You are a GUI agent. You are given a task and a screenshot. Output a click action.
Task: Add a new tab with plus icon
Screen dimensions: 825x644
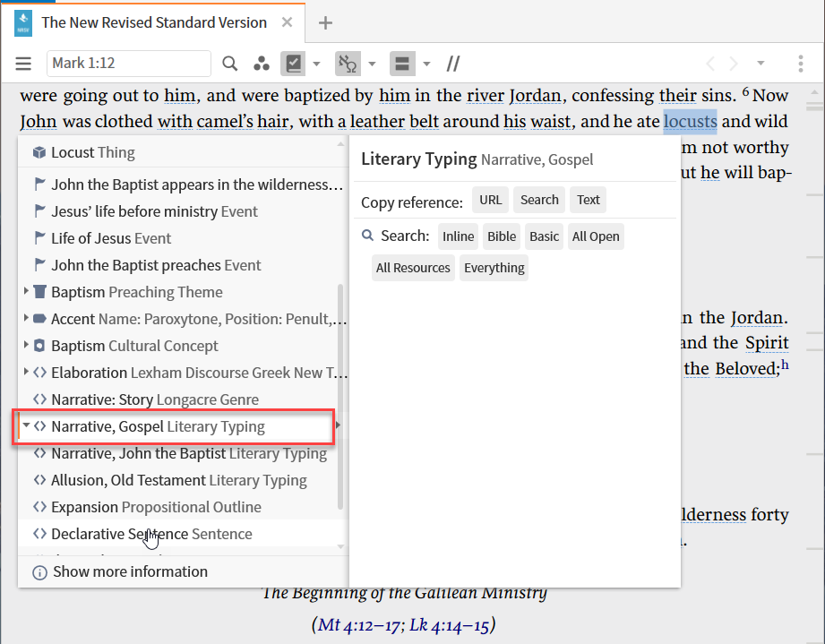pos(326,22)
